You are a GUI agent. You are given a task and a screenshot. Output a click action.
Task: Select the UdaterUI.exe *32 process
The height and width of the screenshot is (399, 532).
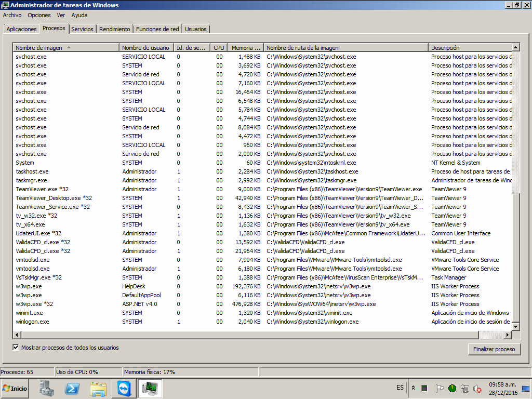(x=262, y=233)
